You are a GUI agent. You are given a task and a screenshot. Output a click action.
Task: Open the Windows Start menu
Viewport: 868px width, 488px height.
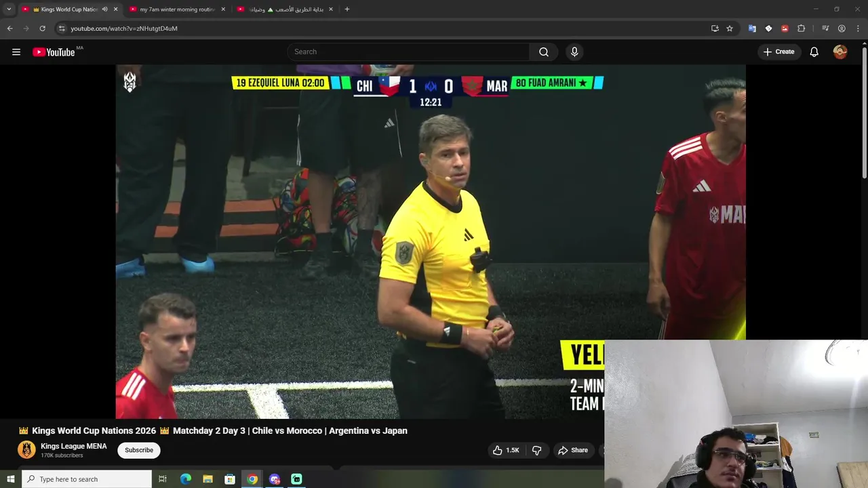(10, 479)
